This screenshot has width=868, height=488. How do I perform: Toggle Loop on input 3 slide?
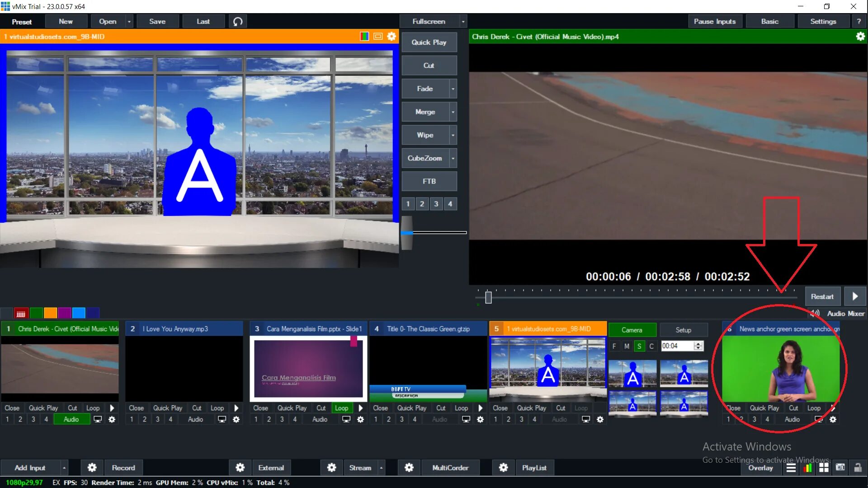click(341, 408)
